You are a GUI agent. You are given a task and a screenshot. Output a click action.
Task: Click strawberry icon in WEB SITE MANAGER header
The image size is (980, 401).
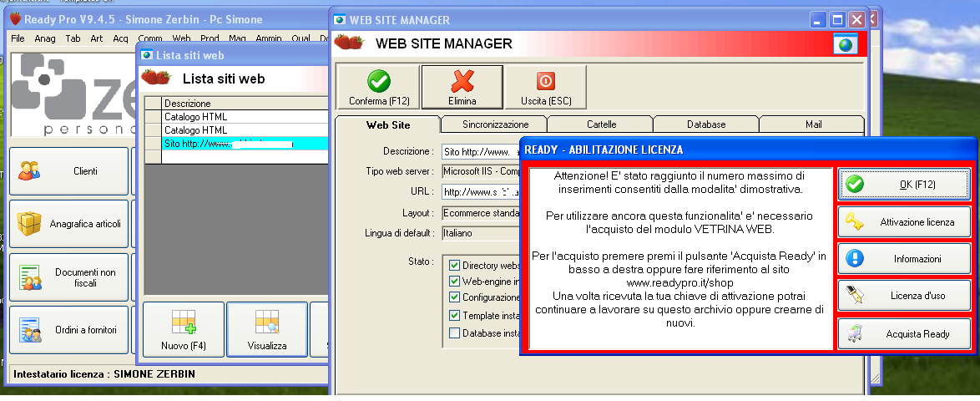coord(349,43)
